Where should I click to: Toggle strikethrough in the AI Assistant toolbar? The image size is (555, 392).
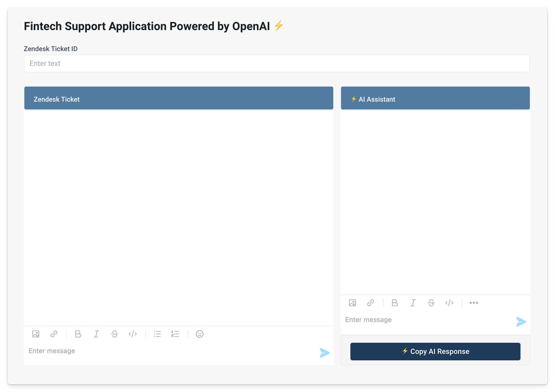point(431,303)
